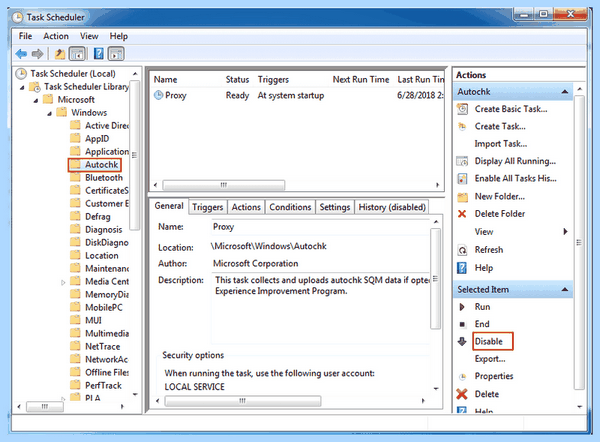Click the clock icon beside Proxy task
Viewport: 600px width, 442px height.
[x=158, y=95]
